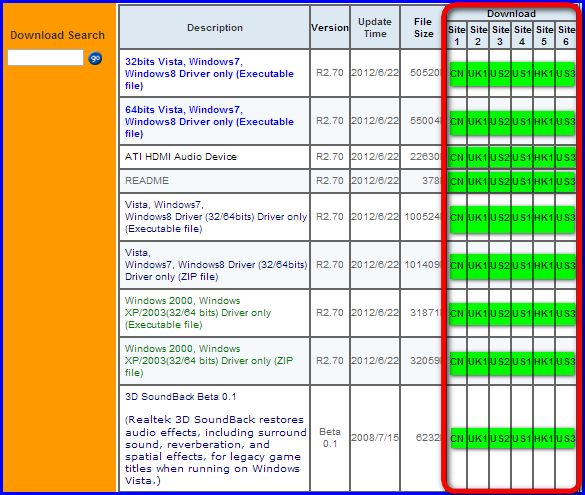
Task: Download ATI HDMI Audio Device from US1
Action: pos(522,157)
